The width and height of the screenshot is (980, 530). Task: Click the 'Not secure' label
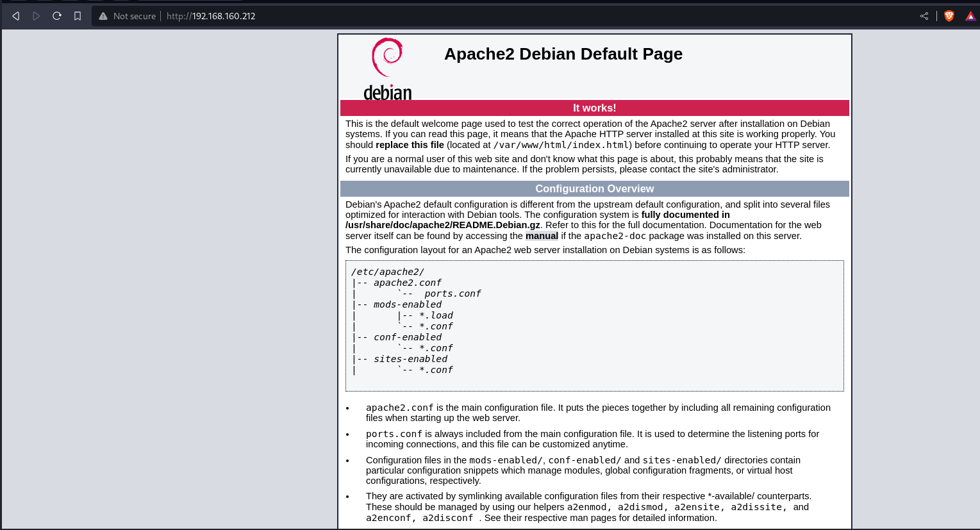(x=135, y=16)
